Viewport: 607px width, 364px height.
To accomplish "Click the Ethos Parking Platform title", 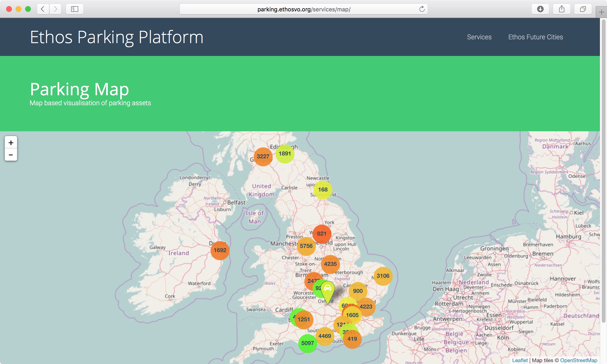I will click(117, 37).
